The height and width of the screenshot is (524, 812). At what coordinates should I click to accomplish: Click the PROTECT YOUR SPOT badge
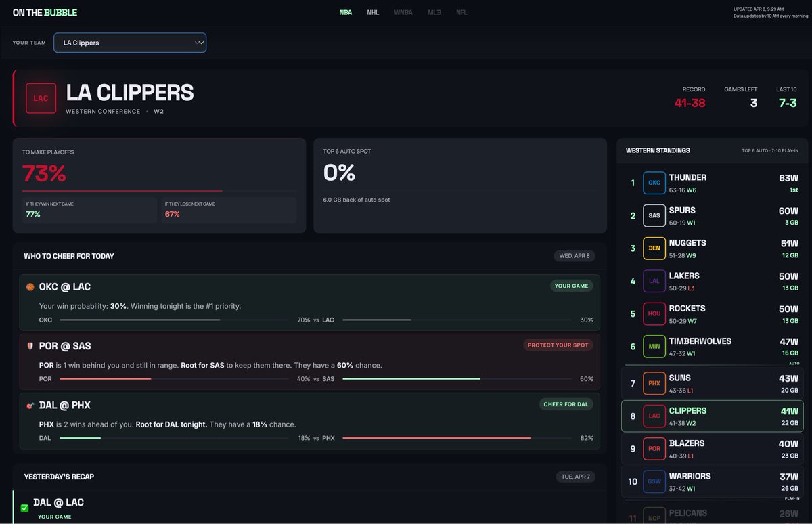(558, 345)
